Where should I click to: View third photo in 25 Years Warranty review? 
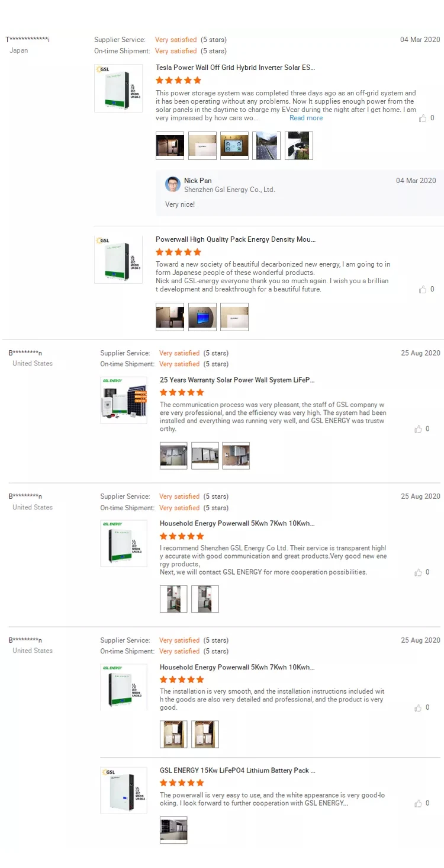click(236, 456)
